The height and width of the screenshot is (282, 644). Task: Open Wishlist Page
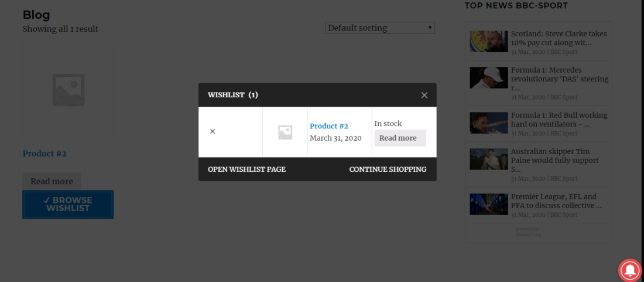tap(246, 169)
